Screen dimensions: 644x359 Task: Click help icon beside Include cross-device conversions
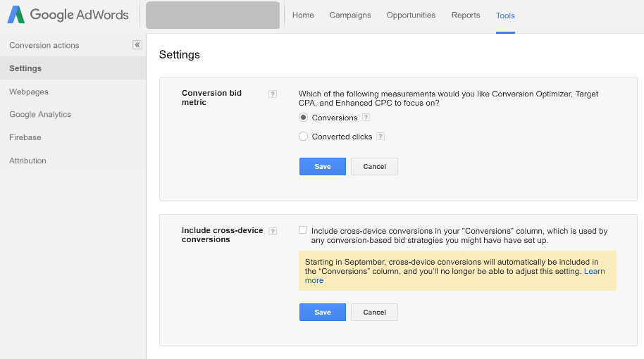[273, 231]
